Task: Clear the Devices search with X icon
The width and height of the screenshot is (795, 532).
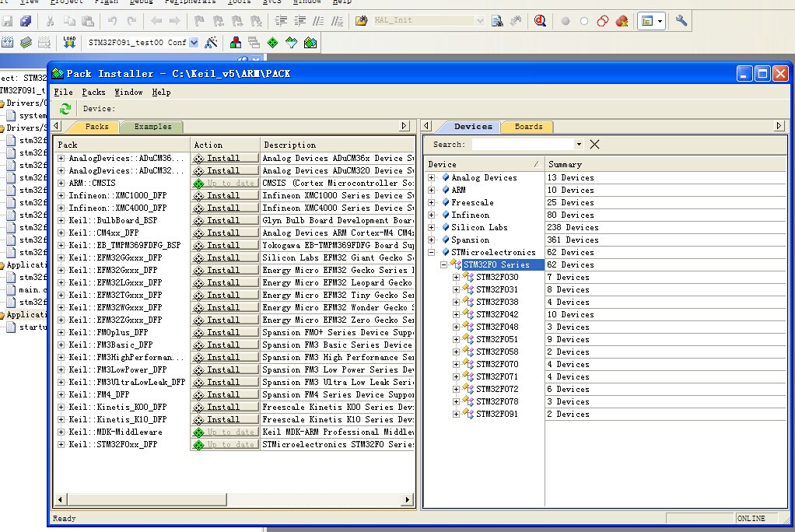Action: [595, 145]
